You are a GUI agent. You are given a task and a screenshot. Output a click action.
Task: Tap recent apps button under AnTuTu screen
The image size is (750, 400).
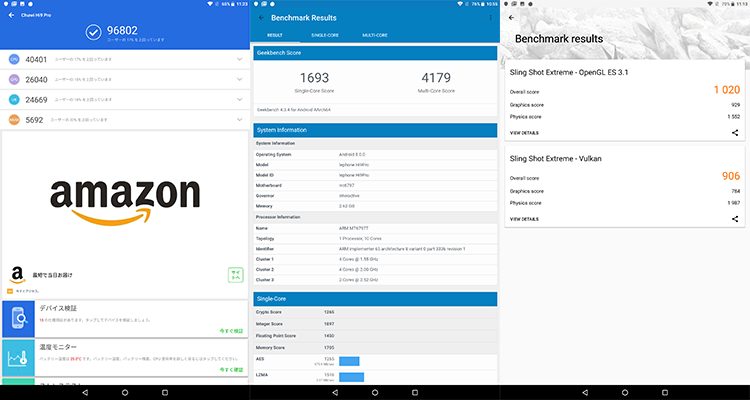click(165, 392)
